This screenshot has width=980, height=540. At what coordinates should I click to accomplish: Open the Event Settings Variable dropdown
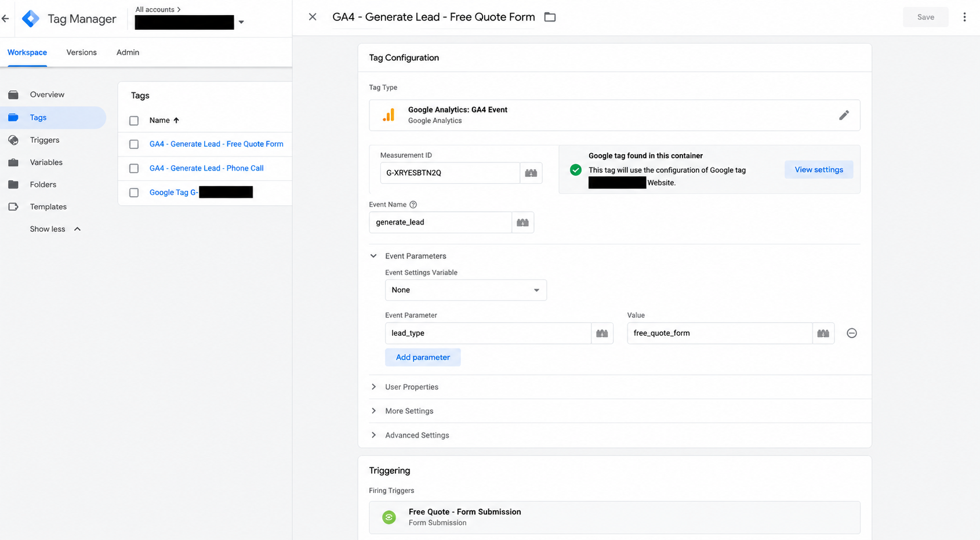[x=466, y=290]
